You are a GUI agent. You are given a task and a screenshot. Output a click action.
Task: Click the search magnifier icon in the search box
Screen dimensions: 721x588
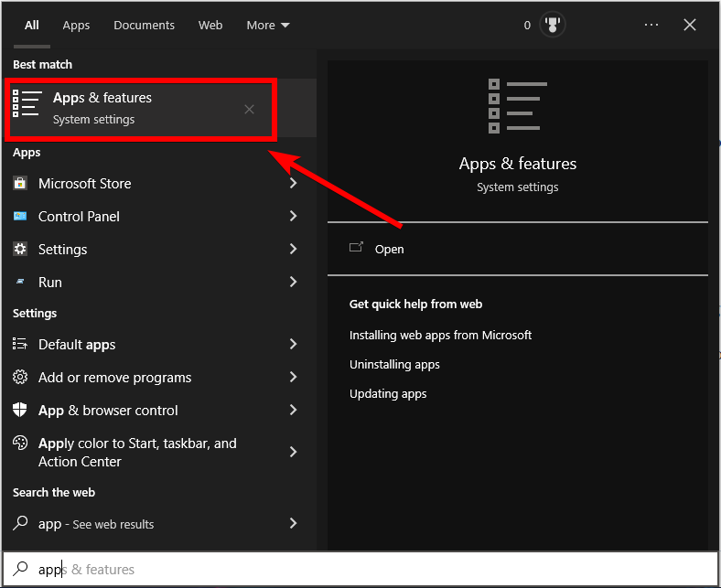click(x=20, y=569)
